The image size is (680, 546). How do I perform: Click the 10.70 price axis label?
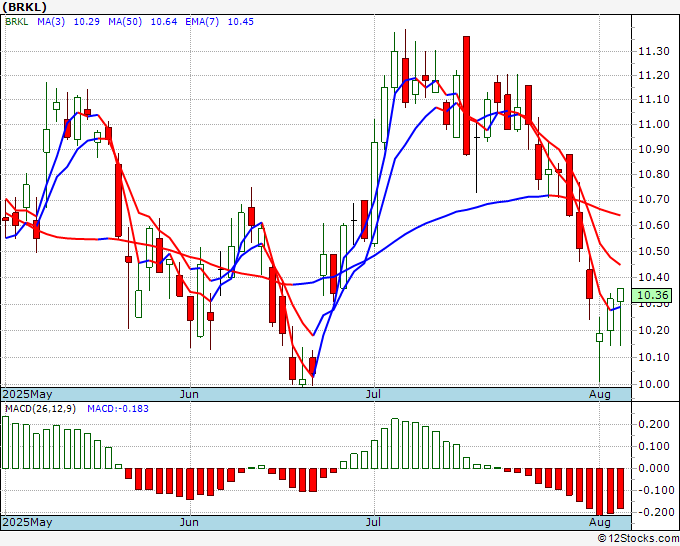click(654, 200)
